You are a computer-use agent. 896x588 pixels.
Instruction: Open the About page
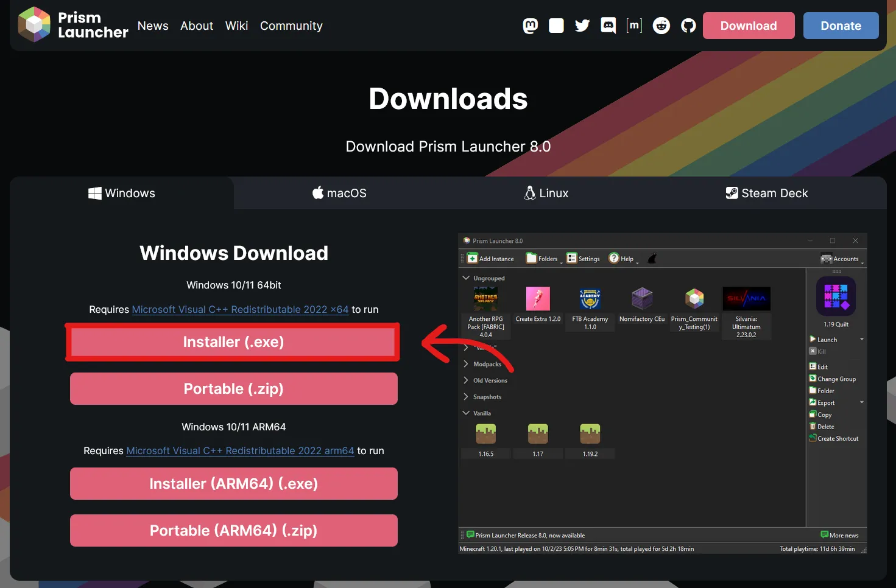coord(197,26)
